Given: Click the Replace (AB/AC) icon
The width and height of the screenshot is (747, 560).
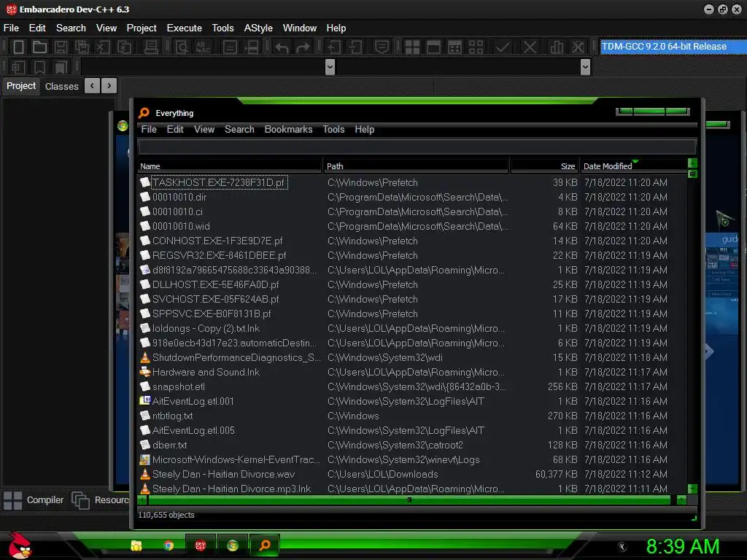Looking at the screenshot, I should pos(203,47).
